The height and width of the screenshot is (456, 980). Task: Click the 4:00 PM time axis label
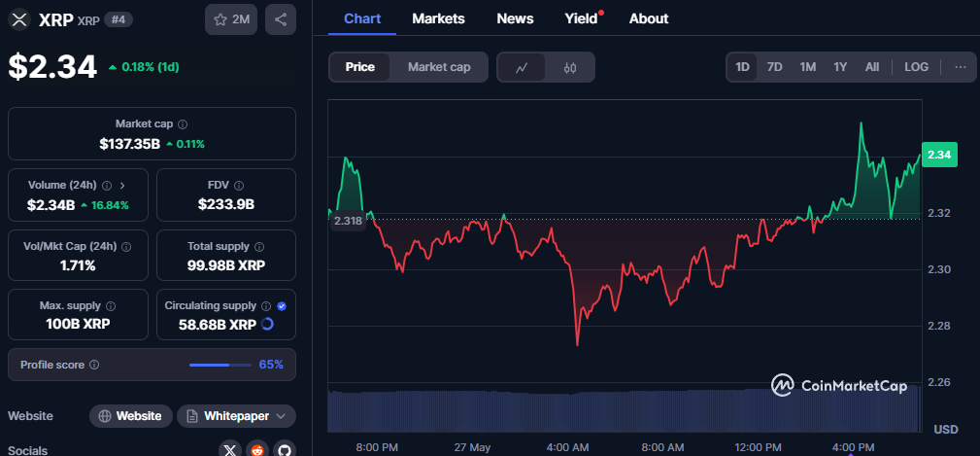pos(853,448)
